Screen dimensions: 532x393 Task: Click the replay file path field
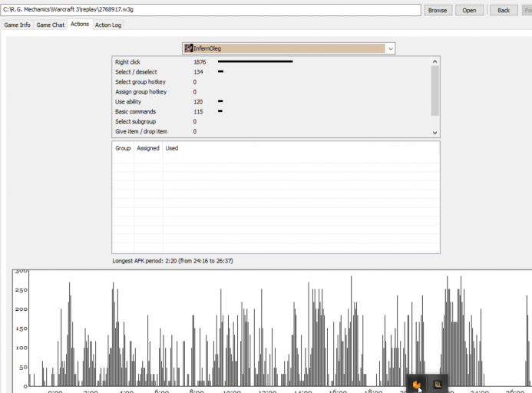[x=210, y=9]
